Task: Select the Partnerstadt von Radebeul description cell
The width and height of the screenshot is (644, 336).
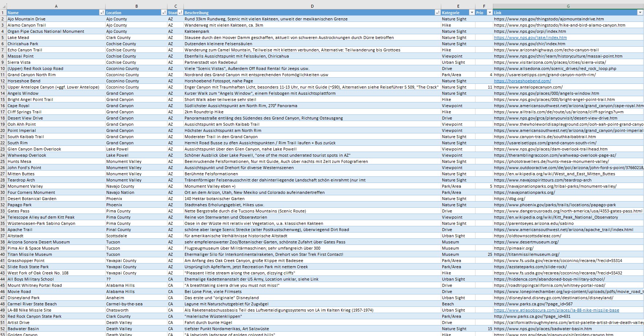Action: 312,62
